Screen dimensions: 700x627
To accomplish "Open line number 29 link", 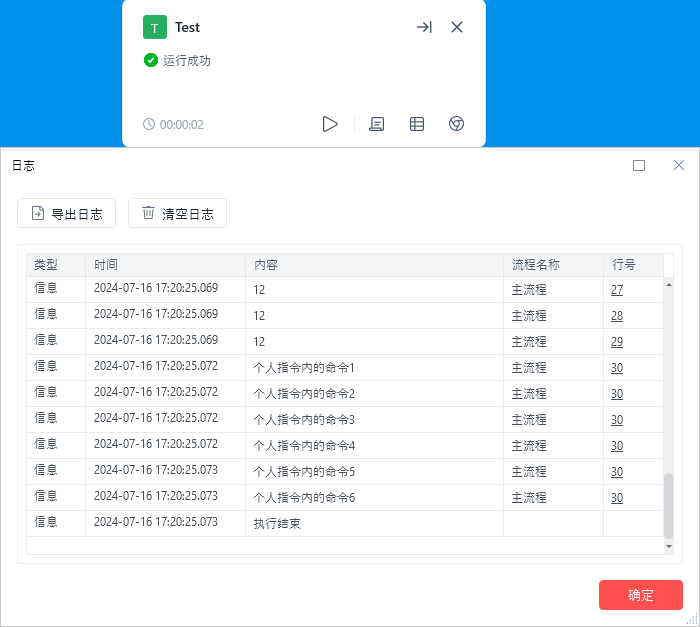I will pyautogui.click(x=617, y=342).
